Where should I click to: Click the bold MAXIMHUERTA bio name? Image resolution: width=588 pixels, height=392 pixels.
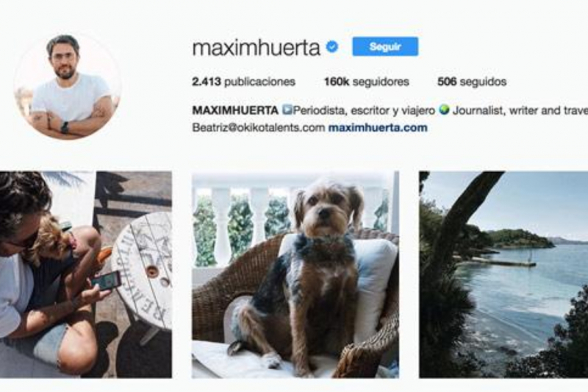[x=235, y=110]
